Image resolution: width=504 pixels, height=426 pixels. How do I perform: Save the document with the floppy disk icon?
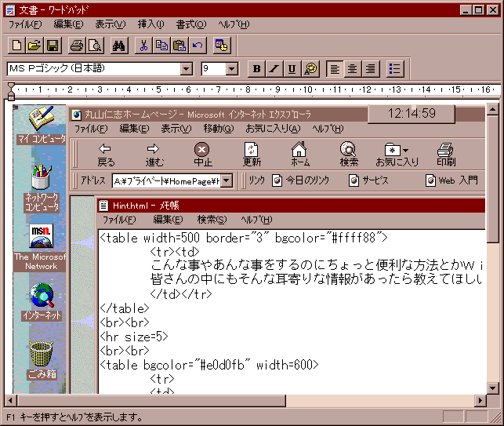(x=53, y=46)
